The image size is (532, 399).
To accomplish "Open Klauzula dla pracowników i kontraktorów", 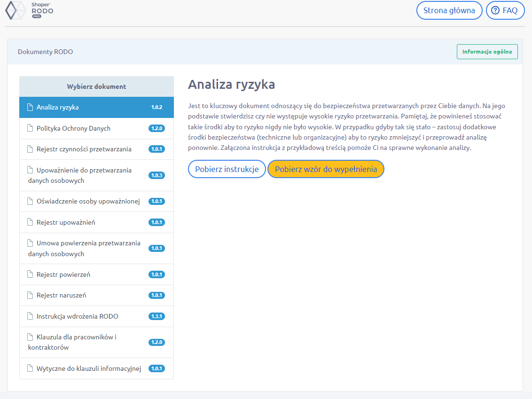I will tap(76, 342).
